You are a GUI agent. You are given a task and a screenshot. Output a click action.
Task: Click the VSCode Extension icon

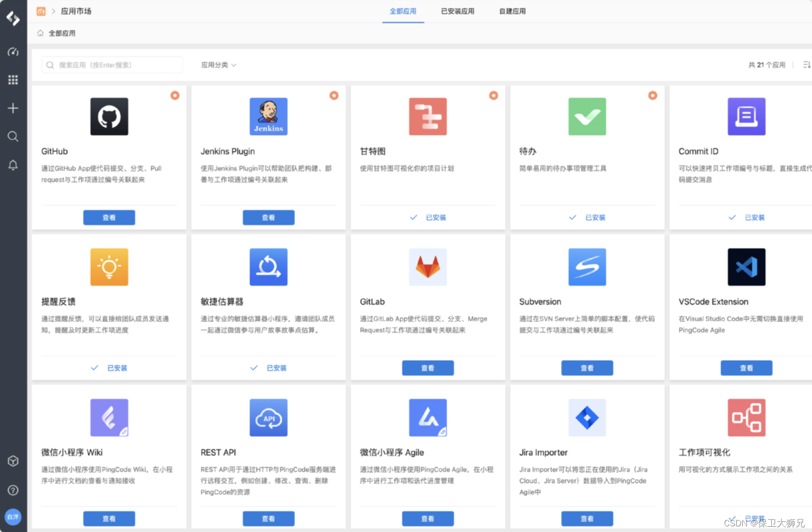coord(747,267)
